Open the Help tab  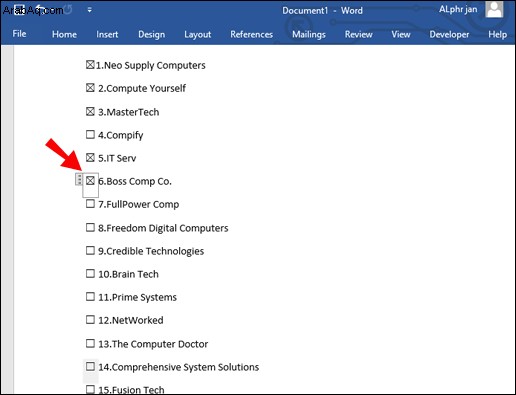pyautogui.click(x=497, y=35)
